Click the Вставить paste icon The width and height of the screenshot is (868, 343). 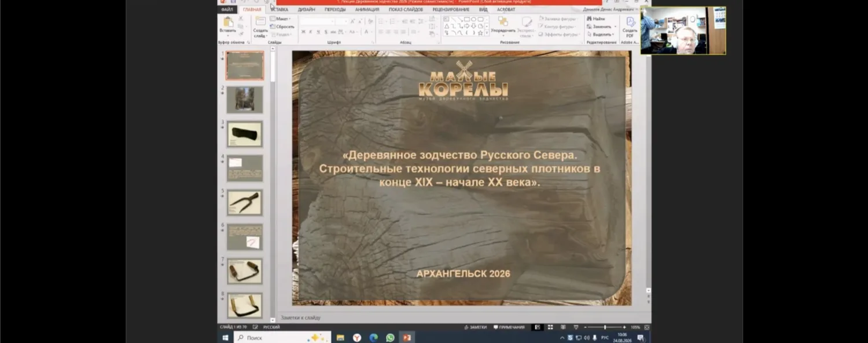(228, 21)
